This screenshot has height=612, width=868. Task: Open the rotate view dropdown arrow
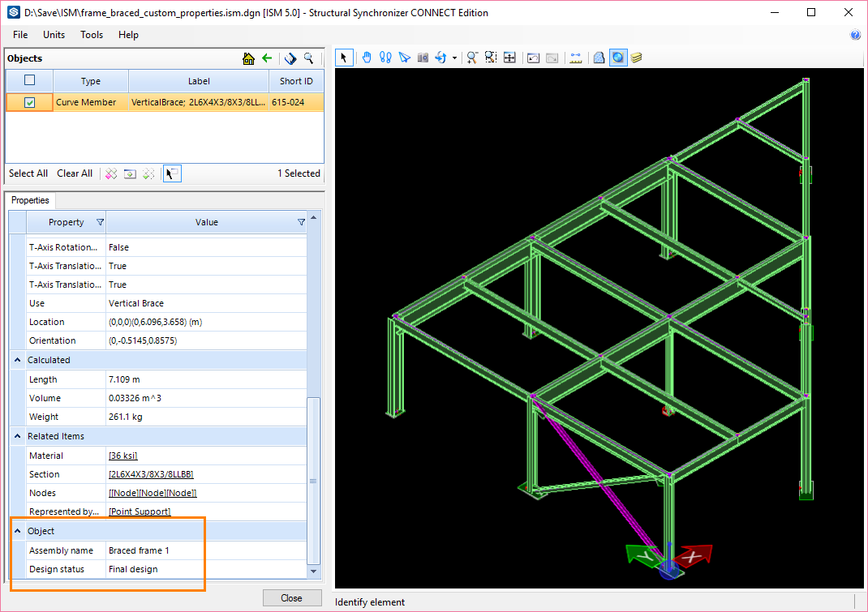(x=454, y=58)
